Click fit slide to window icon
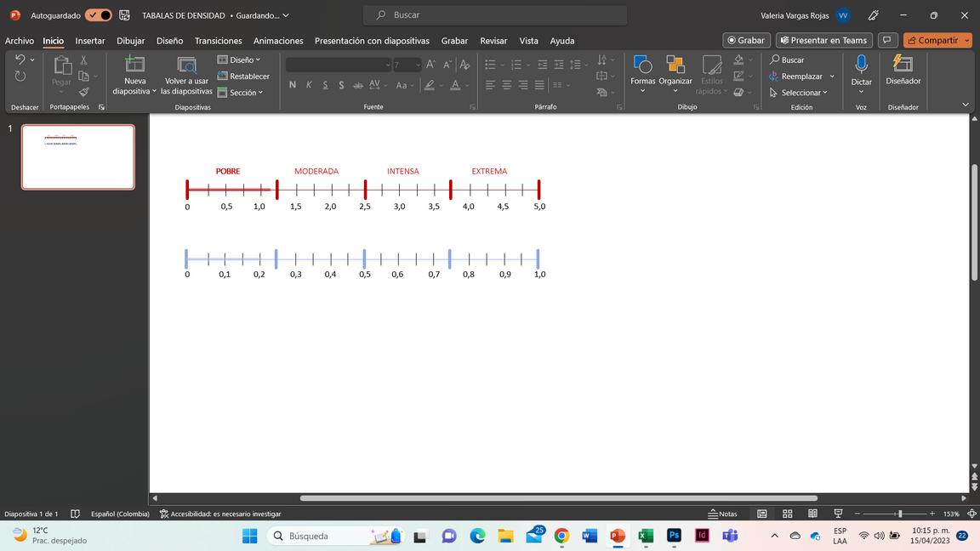This screenshot has height=551, width=980. click(971, 514)
